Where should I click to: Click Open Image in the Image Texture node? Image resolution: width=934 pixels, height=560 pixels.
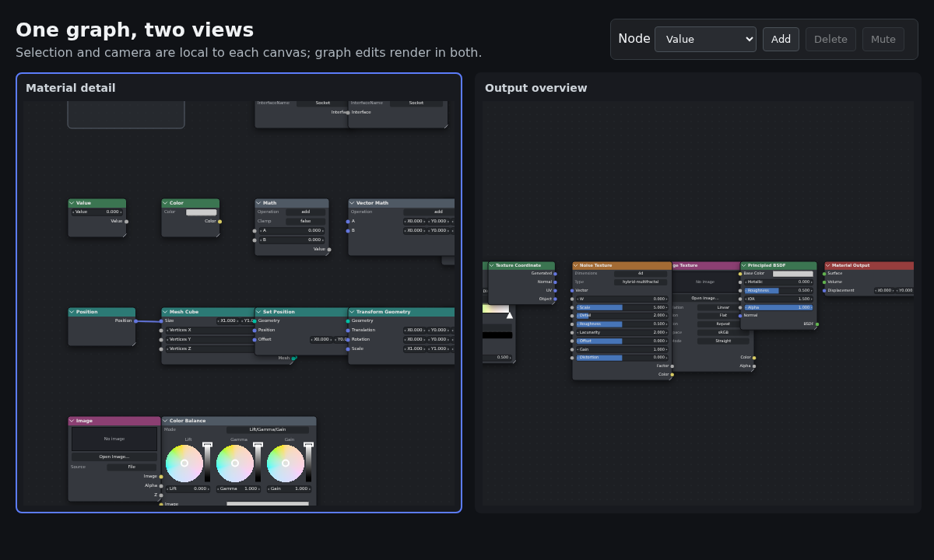click(705, 298)
